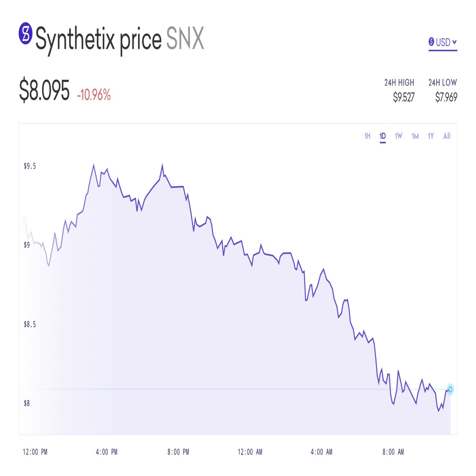Show the 1Y price history
The image size is (476, 476).
click(x=431, y=136)
